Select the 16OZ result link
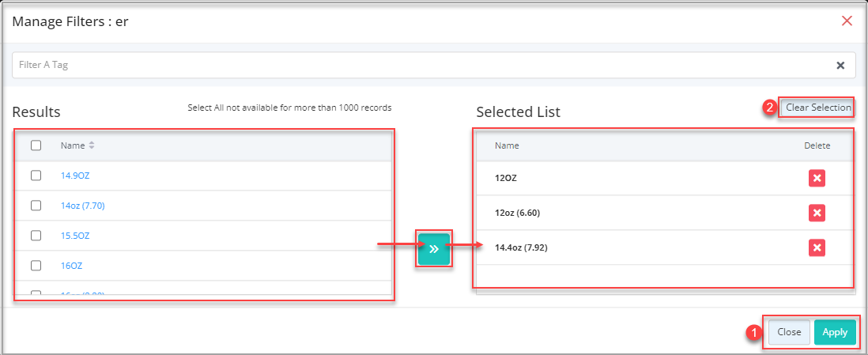Viewport: 868px width, 355px height. click(71, 266)
